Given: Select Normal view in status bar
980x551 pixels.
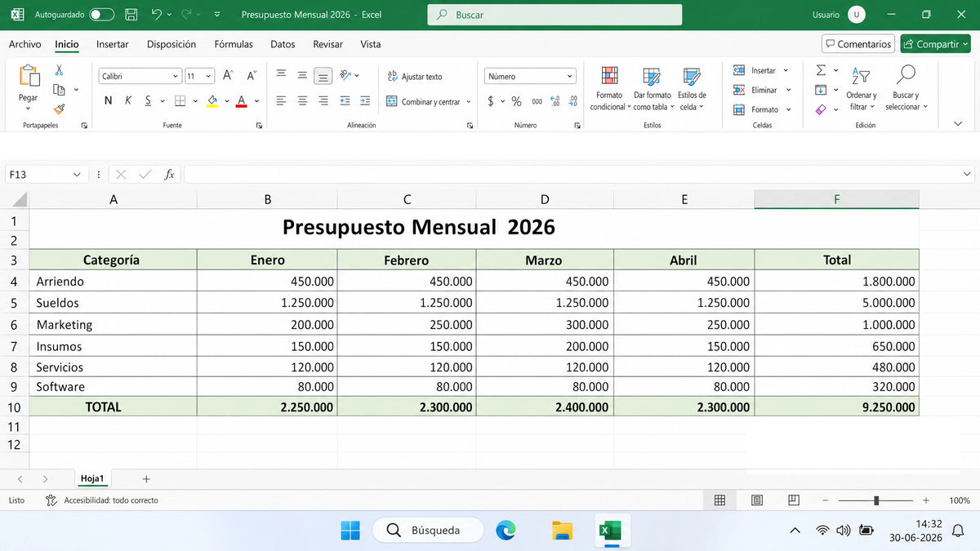Looking at the screenshot, I should (719, 500).
